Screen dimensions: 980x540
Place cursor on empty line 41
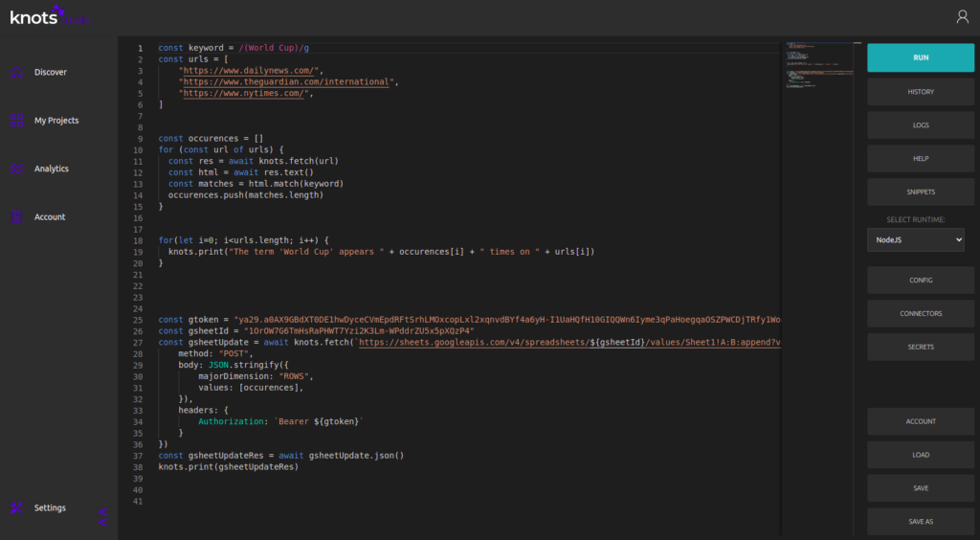[462, 502]
